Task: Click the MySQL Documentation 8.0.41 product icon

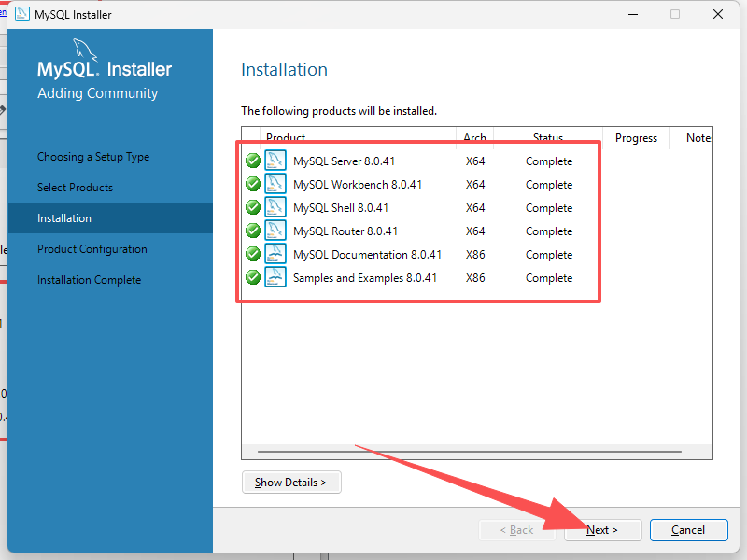Action: pyautogui.click(x=275, y=254)
